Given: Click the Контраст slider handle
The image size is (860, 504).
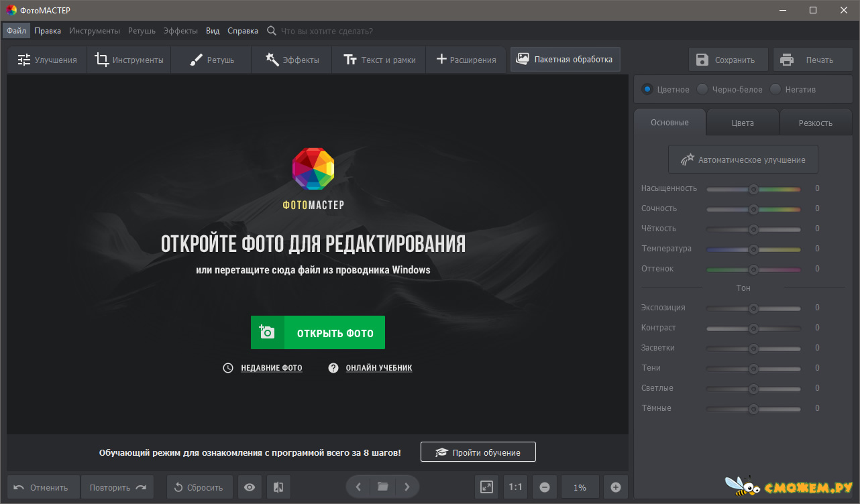Looking at the screenshot, I should coord(753,328).
